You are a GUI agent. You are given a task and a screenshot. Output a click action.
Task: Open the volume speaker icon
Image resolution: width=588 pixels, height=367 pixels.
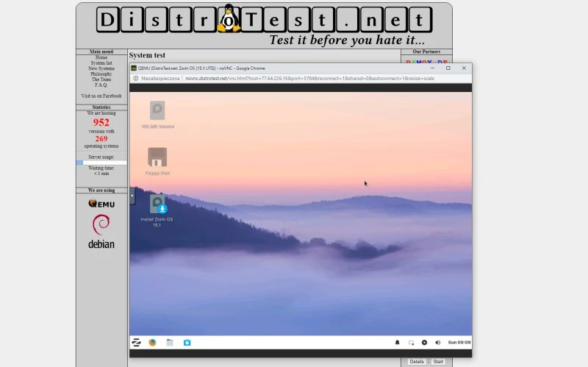[437, 342]
